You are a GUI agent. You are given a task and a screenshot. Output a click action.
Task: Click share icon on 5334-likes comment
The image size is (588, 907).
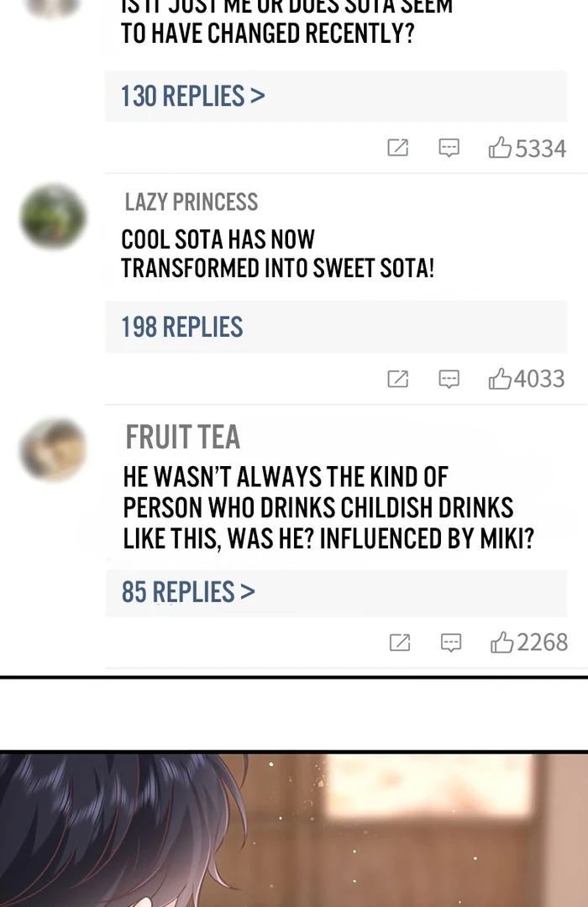tap(397, 149)
